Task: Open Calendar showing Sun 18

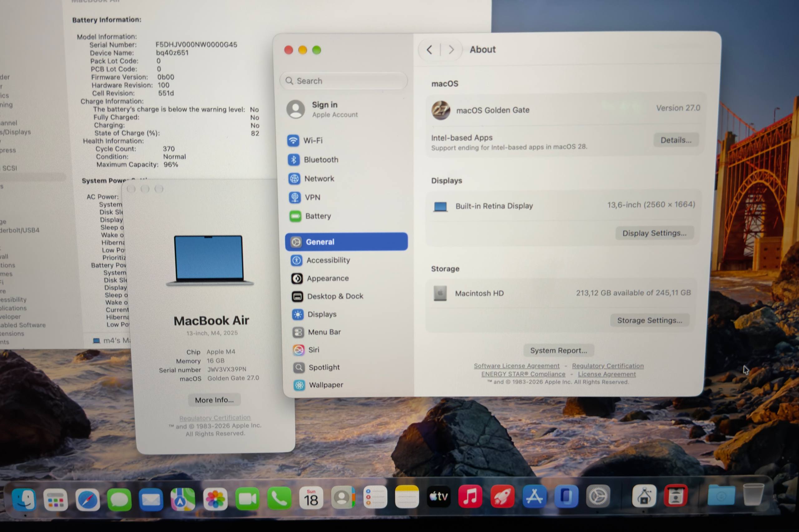Action: point(311,498)
